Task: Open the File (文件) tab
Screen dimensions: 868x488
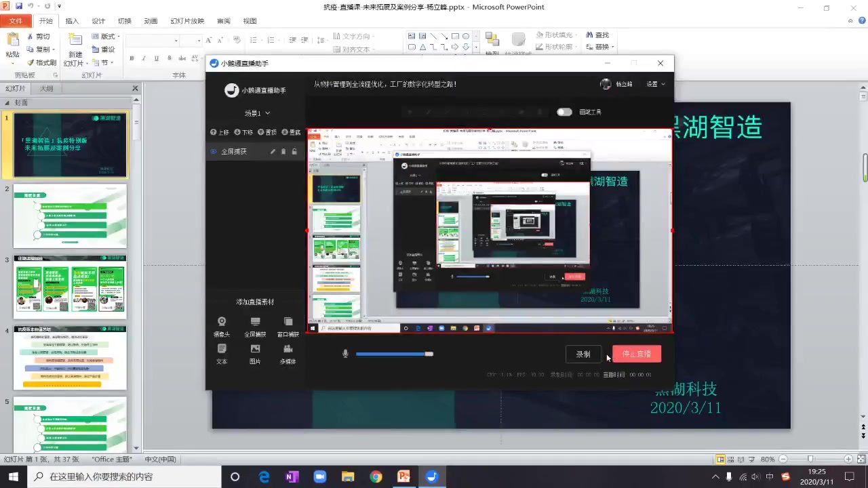Action: pyautogui.click(x=16, y=21)
